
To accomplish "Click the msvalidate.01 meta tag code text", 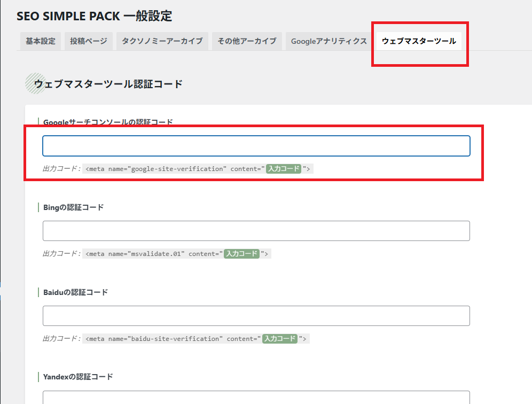I will (153, 254).
